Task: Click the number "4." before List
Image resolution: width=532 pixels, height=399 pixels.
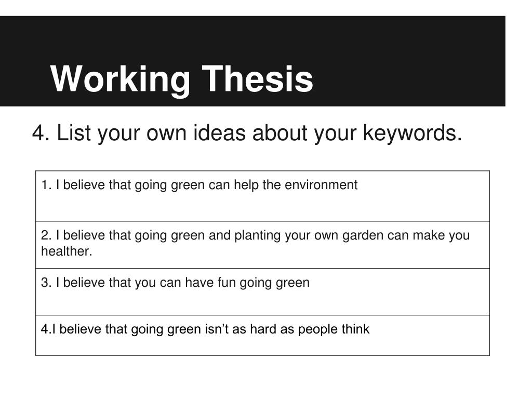Action: click(41, 132)
